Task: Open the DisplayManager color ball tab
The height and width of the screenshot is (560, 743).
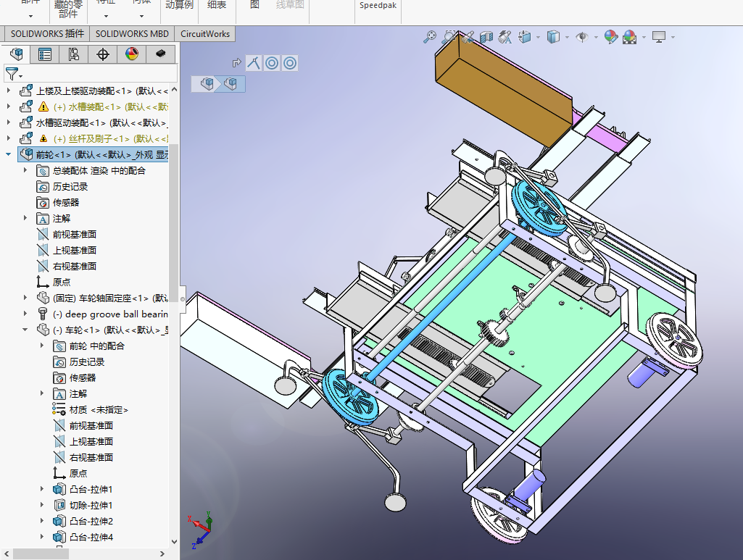Action: pyautogui.click(x=132, y=54)
